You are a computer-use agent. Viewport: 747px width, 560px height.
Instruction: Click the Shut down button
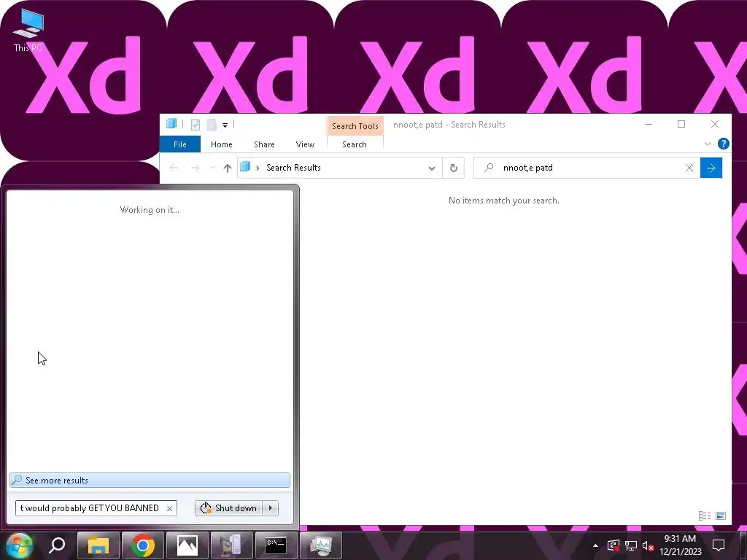click(x=228, y=508)
